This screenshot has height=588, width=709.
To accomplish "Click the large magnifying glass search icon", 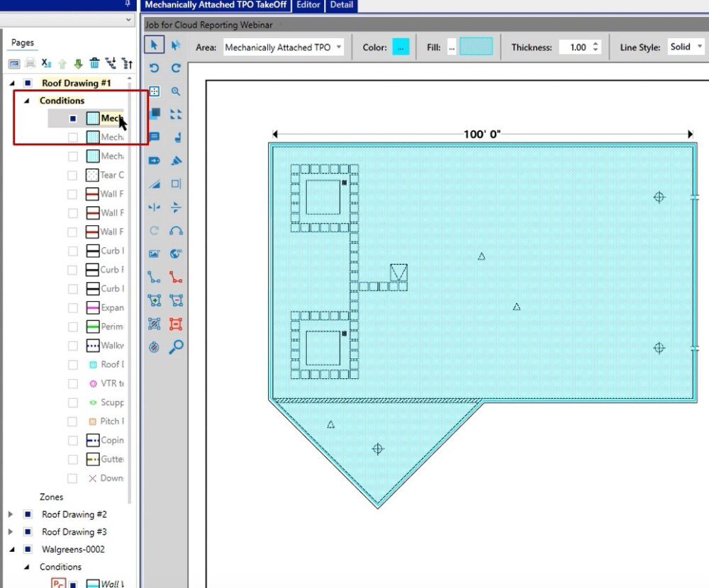I will [176, 346].
